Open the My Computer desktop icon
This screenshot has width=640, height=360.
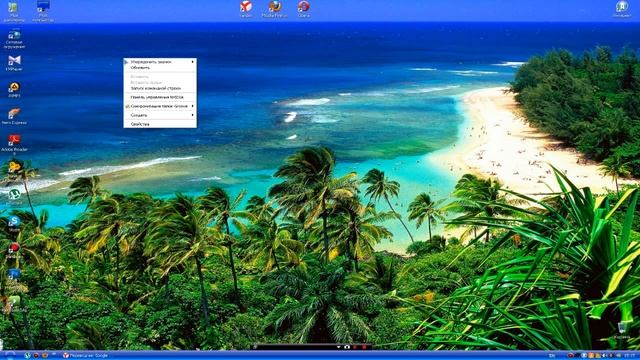(x=43, y=11)
